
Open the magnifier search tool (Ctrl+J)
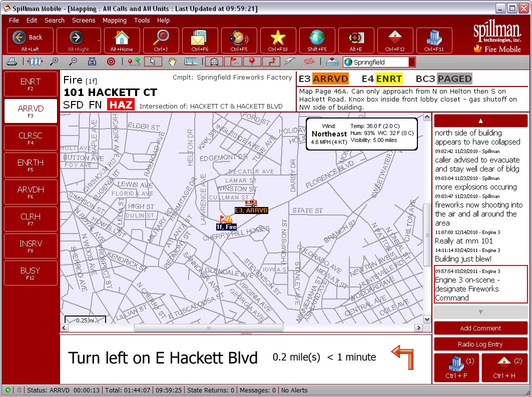pos(161,40)
